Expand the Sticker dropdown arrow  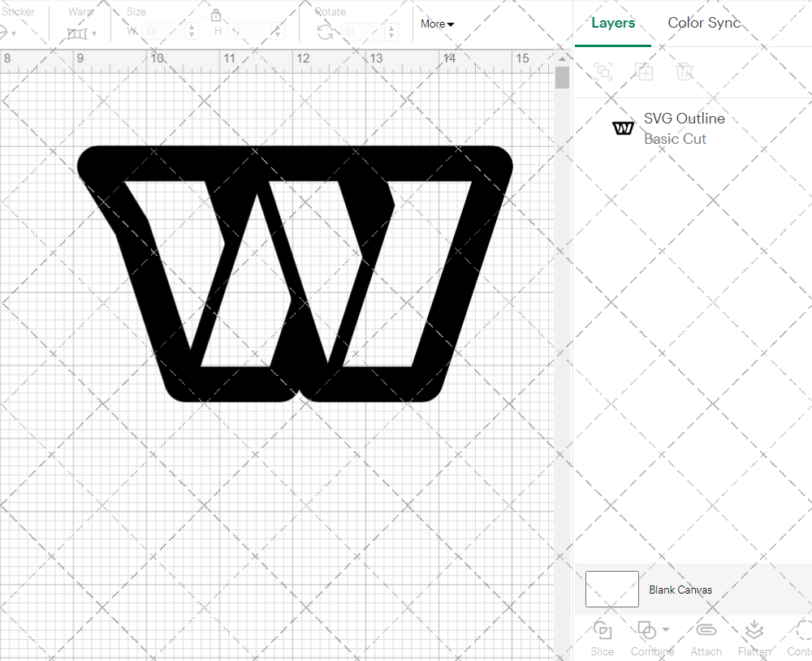tap(14, 34)
